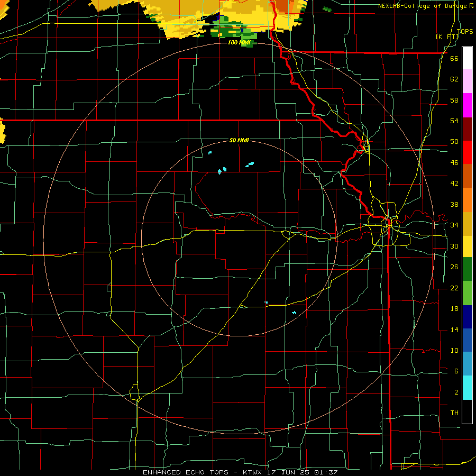This screenshot has height=476, width=476.
Task: Click the "17 JUN 25" date
Action: coord(288,472)
